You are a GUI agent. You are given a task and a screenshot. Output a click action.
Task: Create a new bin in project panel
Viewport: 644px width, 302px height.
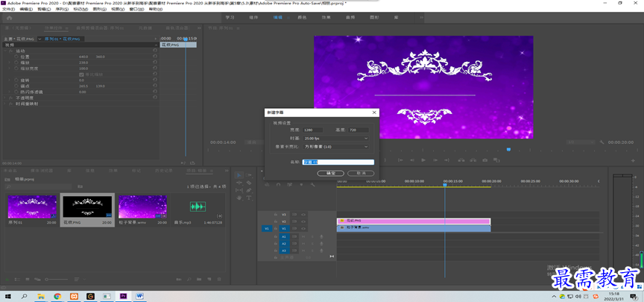(199, 280)
